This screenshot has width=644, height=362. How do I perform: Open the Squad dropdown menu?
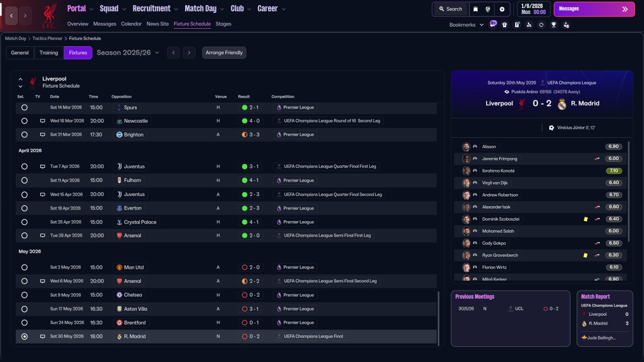point(113,9)
